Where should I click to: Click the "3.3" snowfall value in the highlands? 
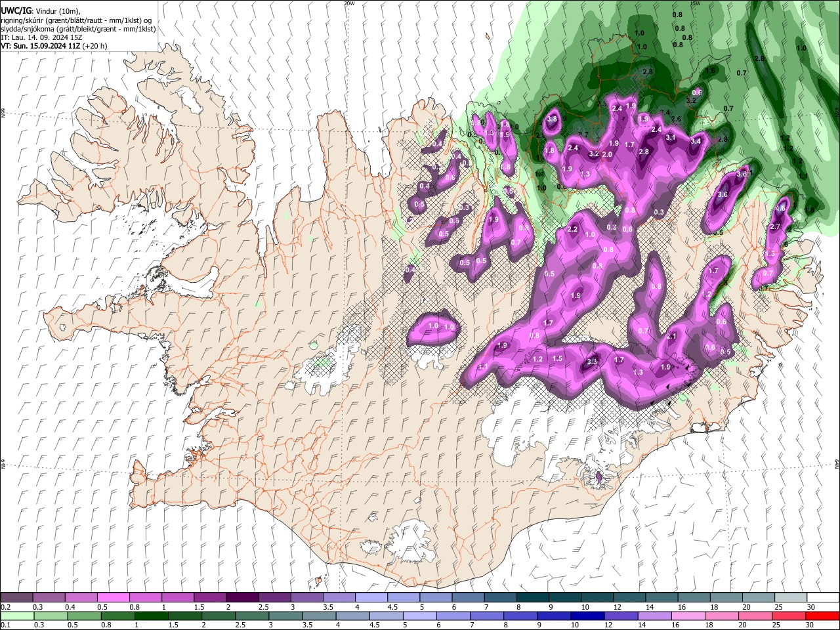point(592,362)
